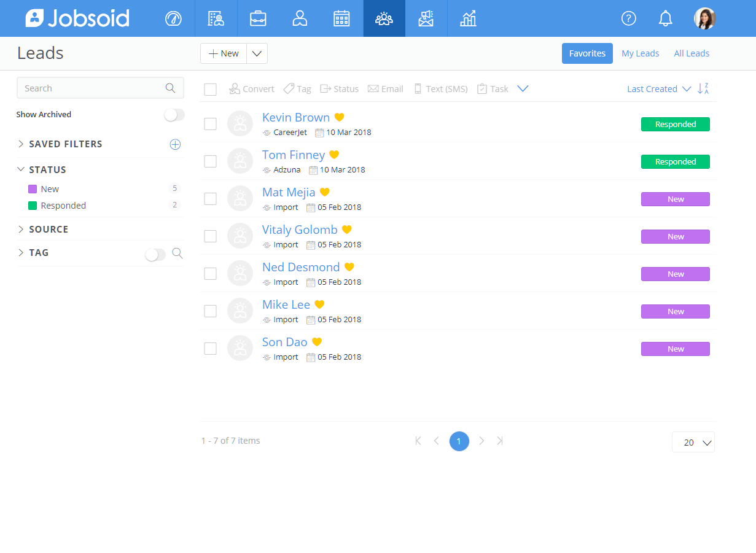Switch to the All Leads tab
The width and height of the screenshot is (756, 553).
click(692, 53)
